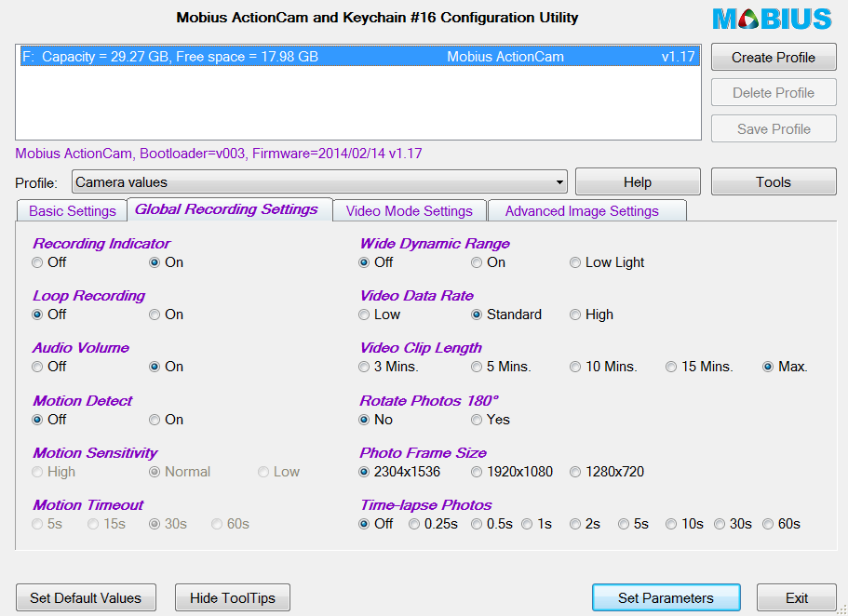Select Low Light dynamic range
The image size is (848, 616).
(x=607, y=262)
